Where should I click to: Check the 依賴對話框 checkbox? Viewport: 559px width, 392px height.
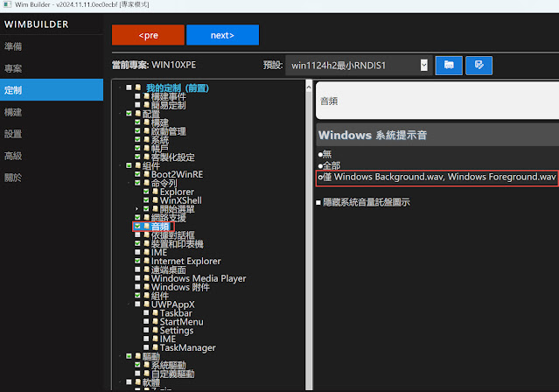137,234
